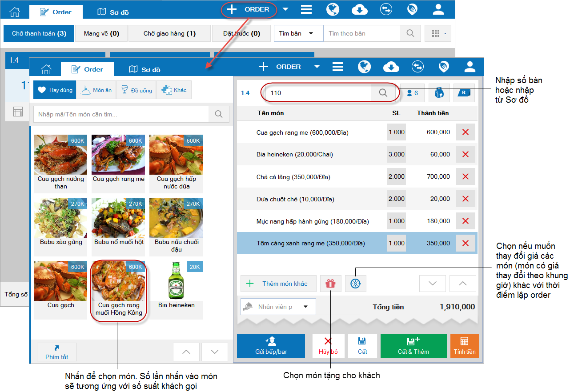Page down the dish menu list
The image size is (570, 392).
pyautogui.click(x=215, y=352)
